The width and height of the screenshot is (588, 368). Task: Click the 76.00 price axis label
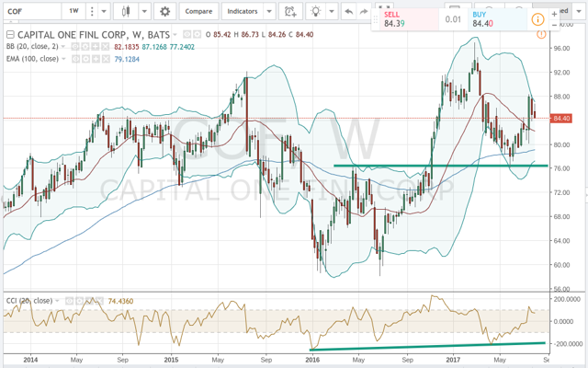pyautogui.click(x=561, y=168)
